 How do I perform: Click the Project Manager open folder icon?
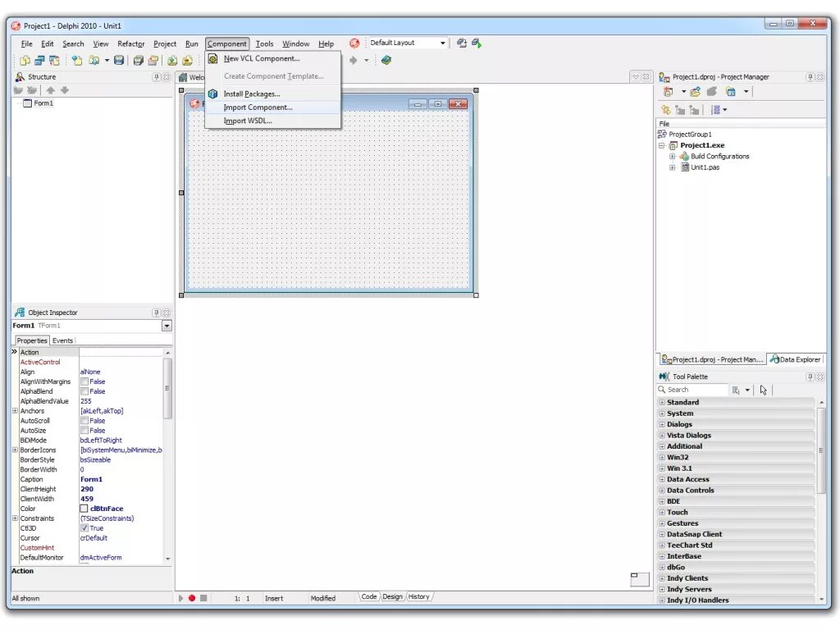(x=696, y=92)
